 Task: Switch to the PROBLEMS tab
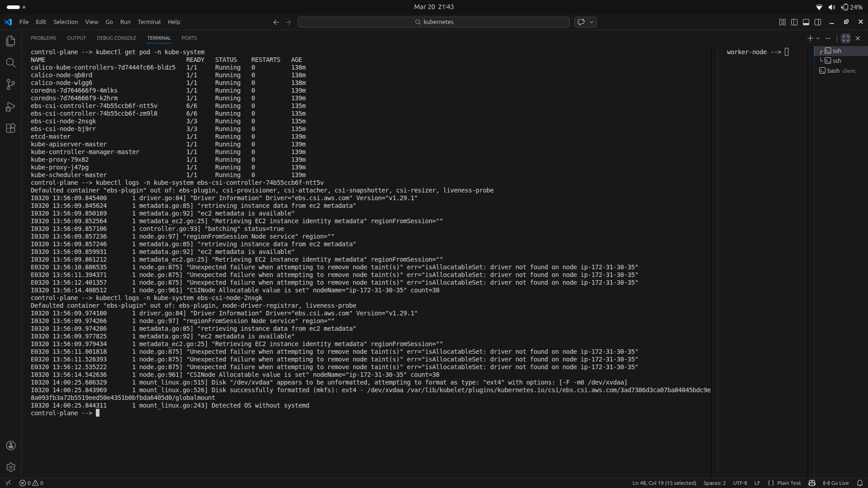43,38
